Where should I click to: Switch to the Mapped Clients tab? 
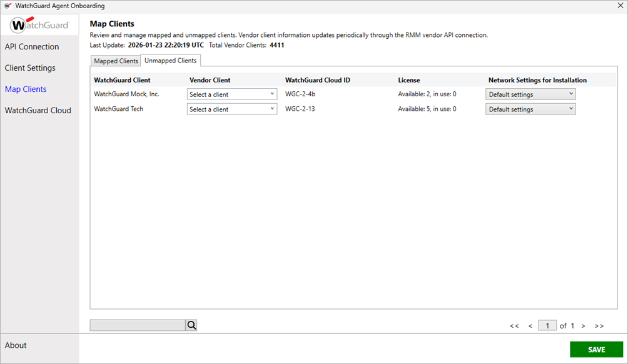click(115, 61)
